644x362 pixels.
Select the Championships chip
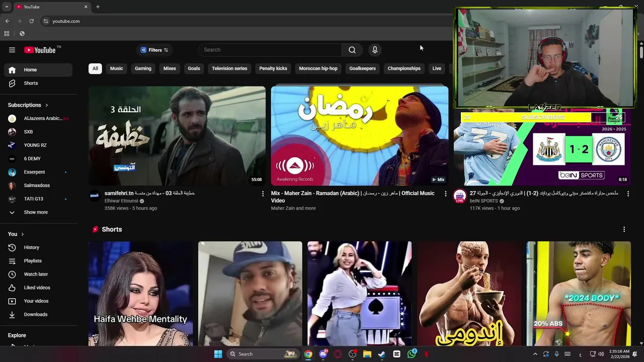tap(404, 68)
